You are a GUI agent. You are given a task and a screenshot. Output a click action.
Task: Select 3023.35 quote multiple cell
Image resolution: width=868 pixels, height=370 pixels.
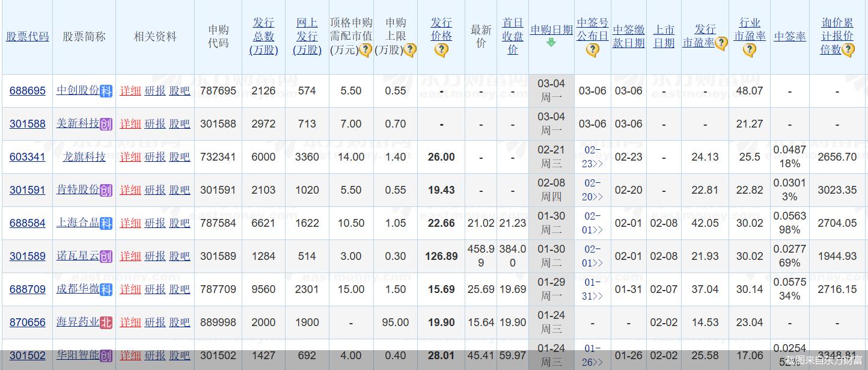pos(837,190)
